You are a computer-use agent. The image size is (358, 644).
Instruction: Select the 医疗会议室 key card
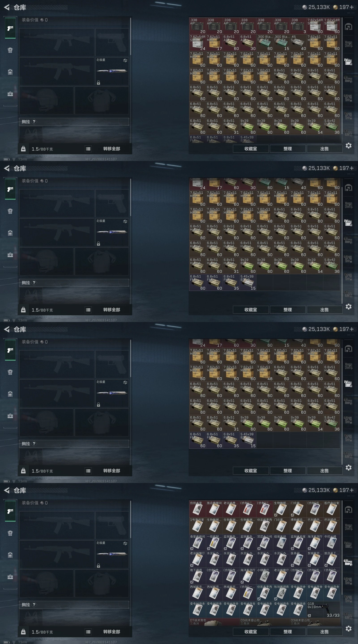point(332,509)
